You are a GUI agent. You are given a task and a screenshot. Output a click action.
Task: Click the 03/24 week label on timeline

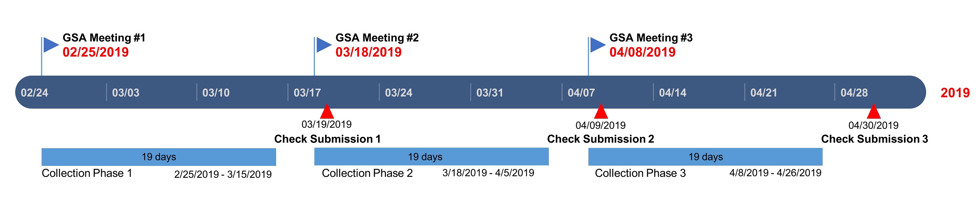[x=399, y=93]
